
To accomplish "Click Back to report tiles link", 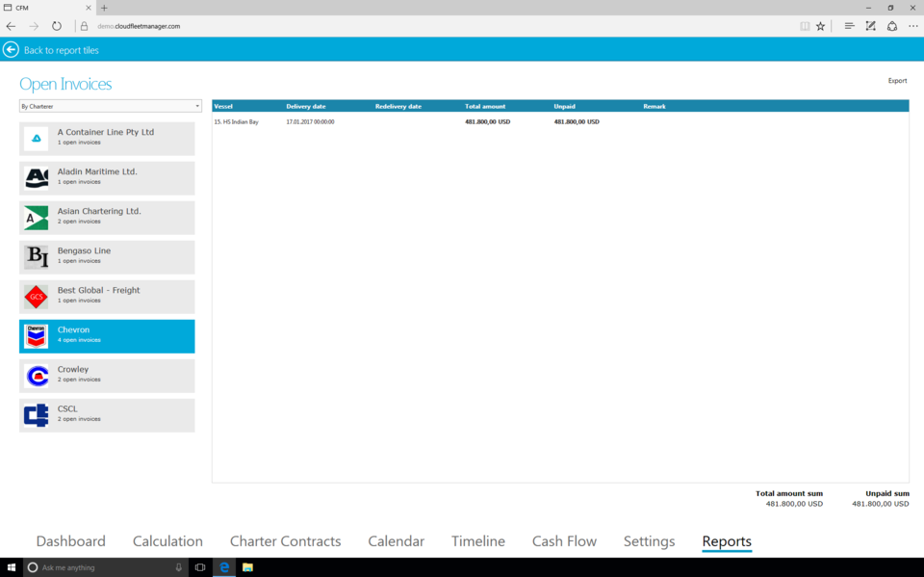I will [x=62, y=50].
